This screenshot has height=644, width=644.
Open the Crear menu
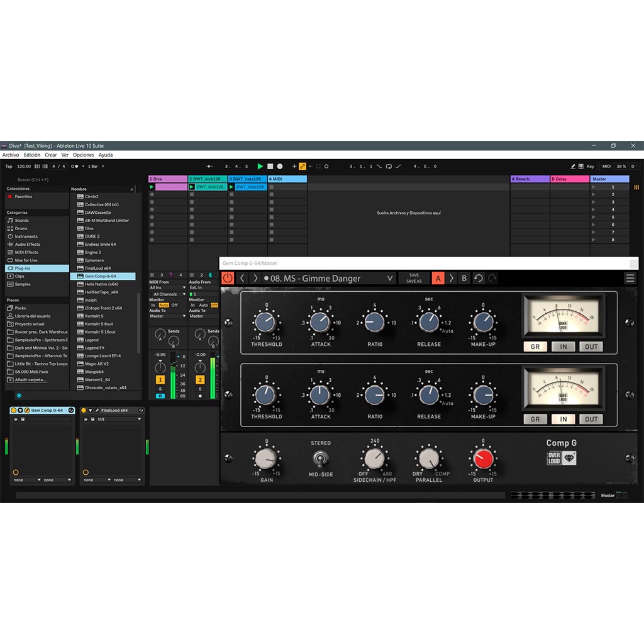(51, 155)
